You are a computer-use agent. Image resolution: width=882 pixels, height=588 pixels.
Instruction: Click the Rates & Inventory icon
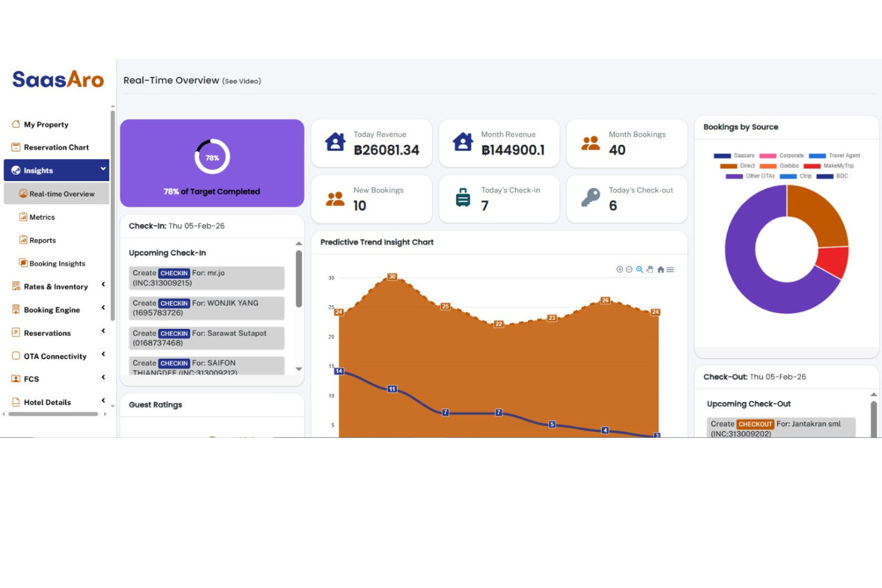coord(16,286)
